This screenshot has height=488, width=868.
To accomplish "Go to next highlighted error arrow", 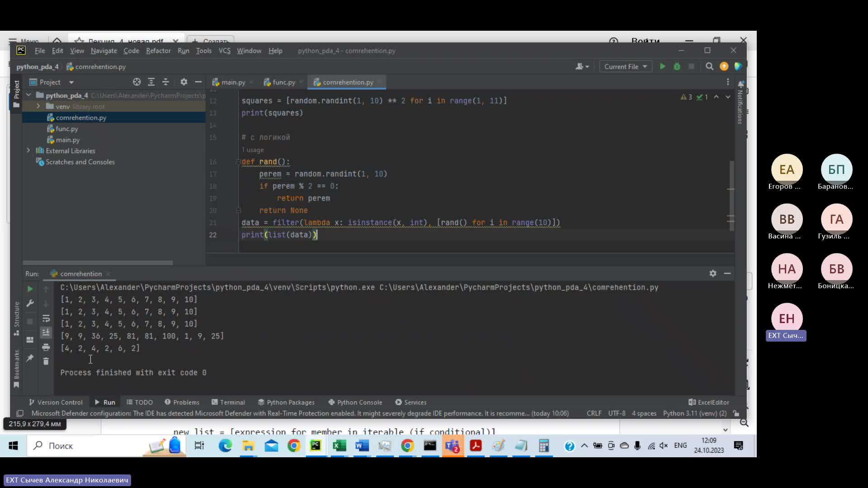I will pyautogui.click(x=728, y=97).
